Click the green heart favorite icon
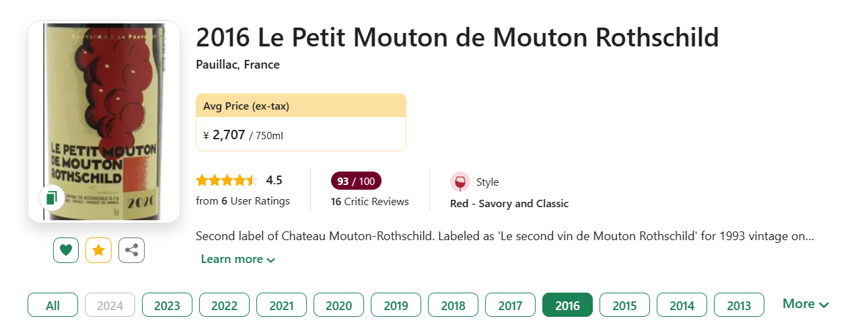 pyautogui.click(x=66, y=250)
